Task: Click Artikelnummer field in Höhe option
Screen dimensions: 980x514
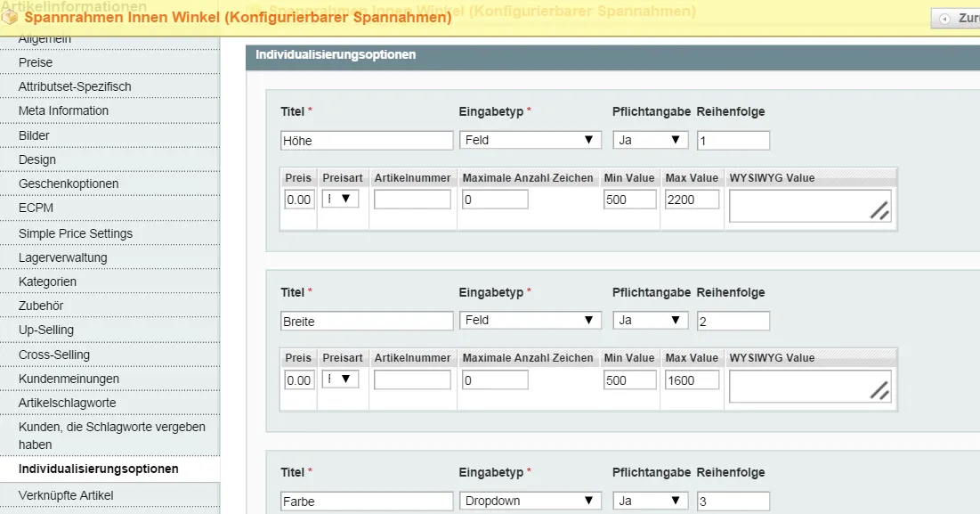Action: (x=412, y=200)
